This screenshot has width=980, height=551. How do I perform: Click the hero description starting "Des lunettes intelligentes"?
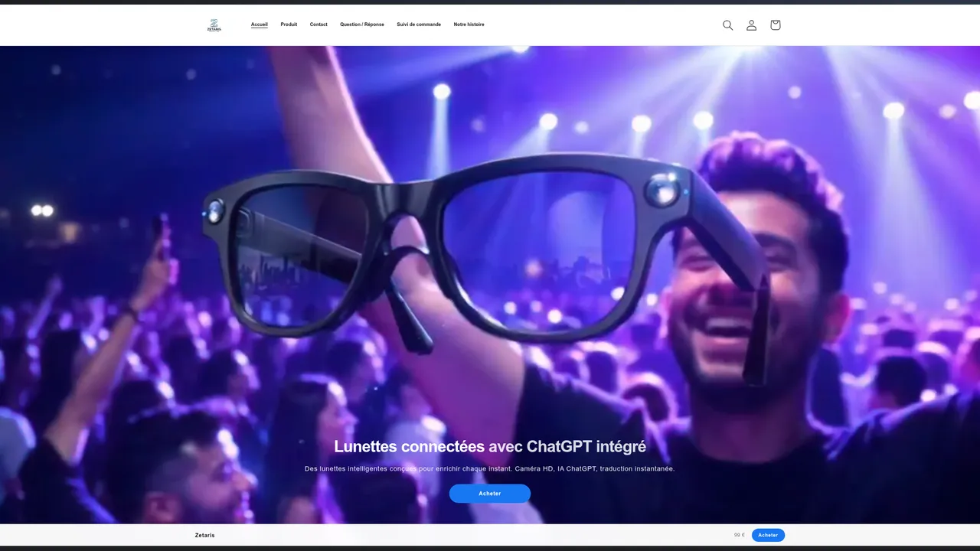(490, 468)
